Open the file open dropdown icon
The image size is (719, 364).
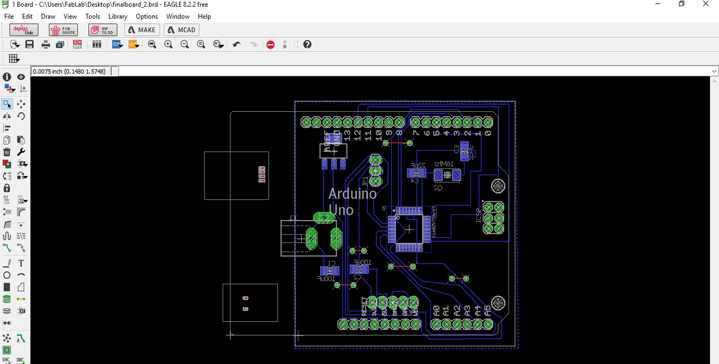[15, 44]
